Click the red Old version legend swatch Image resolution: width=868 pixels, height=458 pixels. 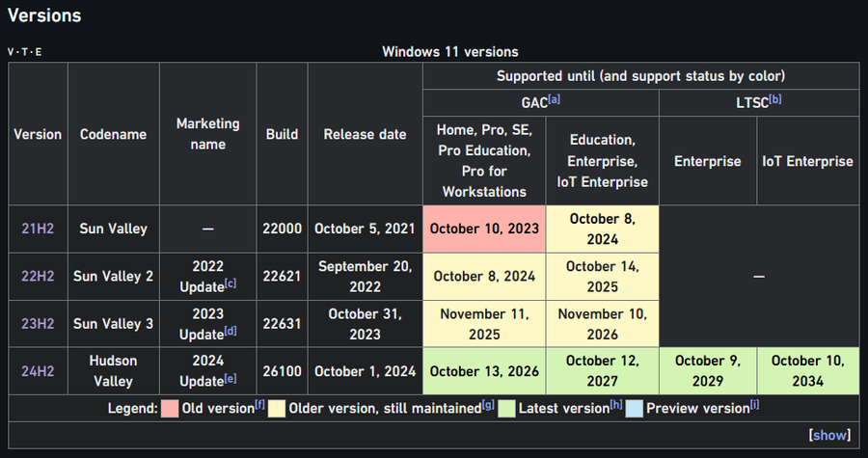pyautogui.click(x=170, y=409)
